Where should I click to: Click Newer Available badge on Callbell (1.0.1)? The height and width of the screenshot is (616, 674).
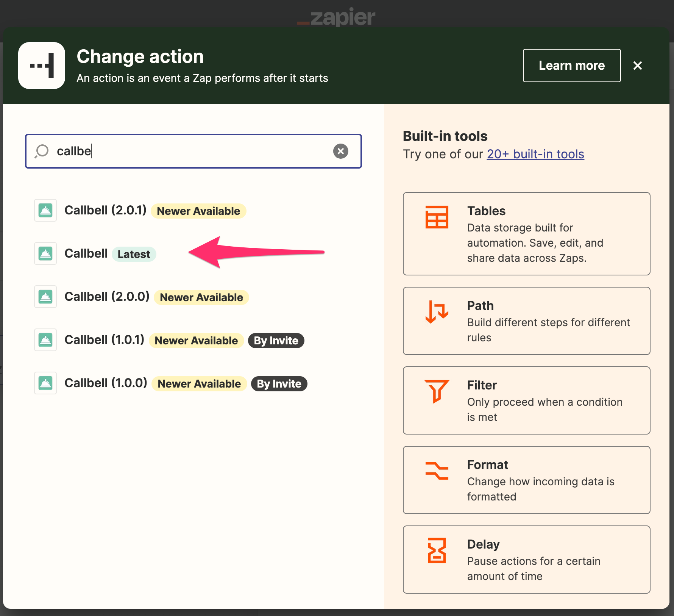coord(196,340)
